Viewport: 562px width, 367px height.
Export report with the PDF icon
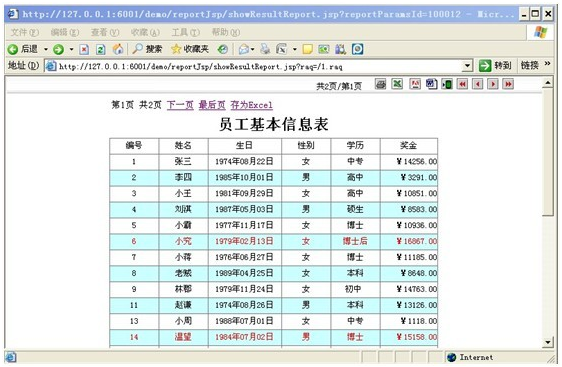point(415,84)
